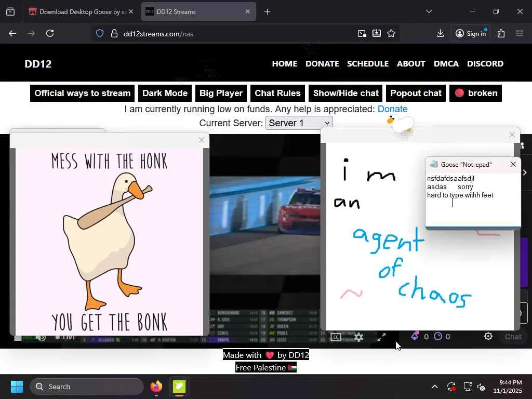Jump to LIVE in the player

(66, 337)
